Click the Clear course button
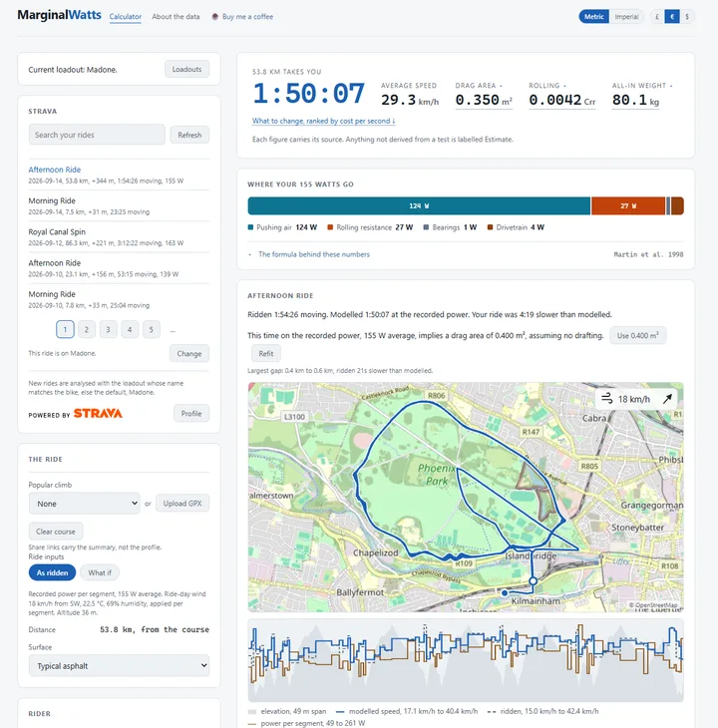Viewport: 718px width, 728px height. pyautogui.click(x=56, y=532)
